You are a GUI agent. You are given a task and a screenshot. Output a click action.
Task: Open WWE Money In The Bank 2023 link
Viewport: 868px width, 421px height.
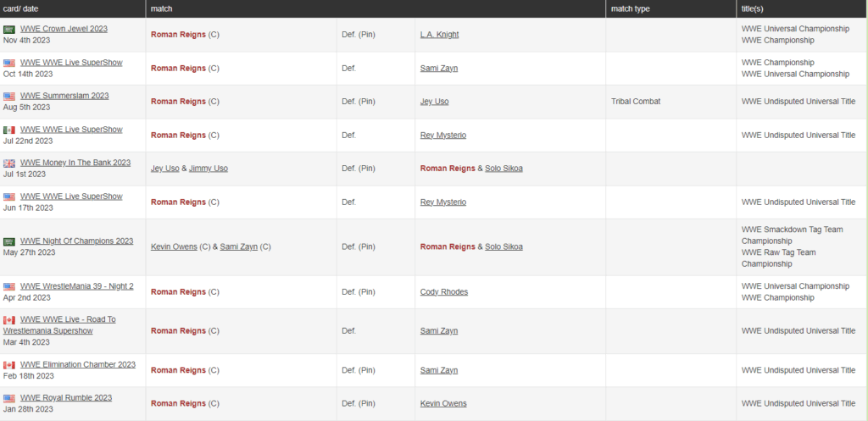75,163
